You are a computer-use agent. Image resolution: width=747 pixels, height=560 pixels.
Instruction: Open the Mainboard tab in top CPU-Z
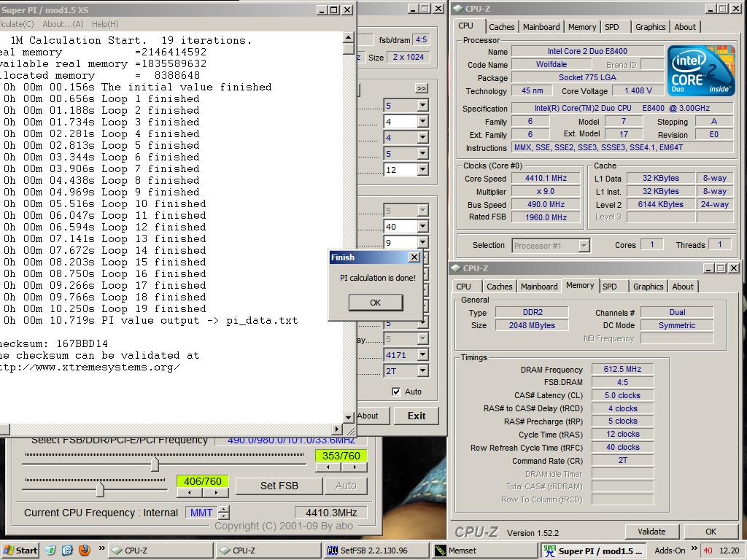click(x=541, y=27)
